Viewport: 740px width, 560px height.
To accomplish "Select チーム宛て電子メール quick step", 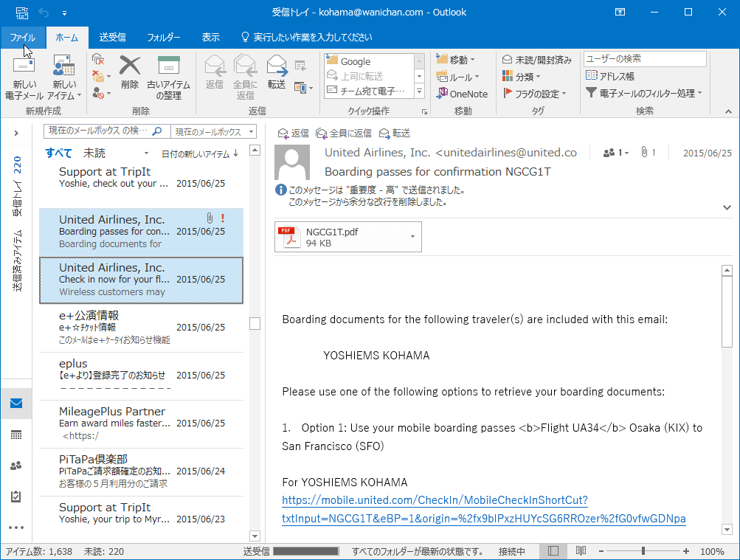I will (x=370, y=91).
